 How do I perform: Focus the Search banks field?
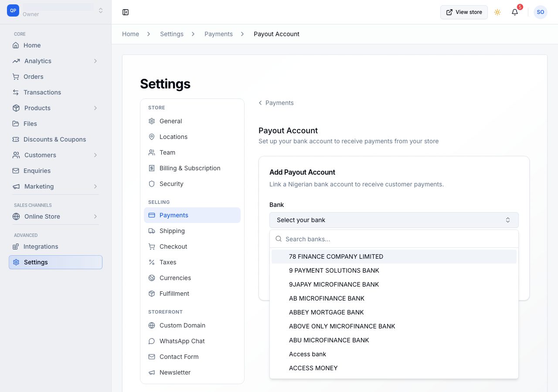point(394,239)
